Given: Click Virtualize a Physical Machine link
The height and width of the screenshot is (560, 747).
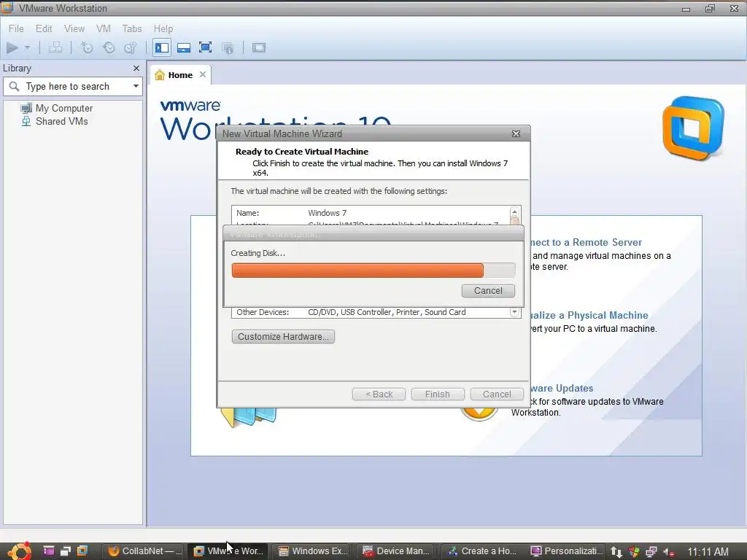Looking at the screenshot, I should 589,315.
